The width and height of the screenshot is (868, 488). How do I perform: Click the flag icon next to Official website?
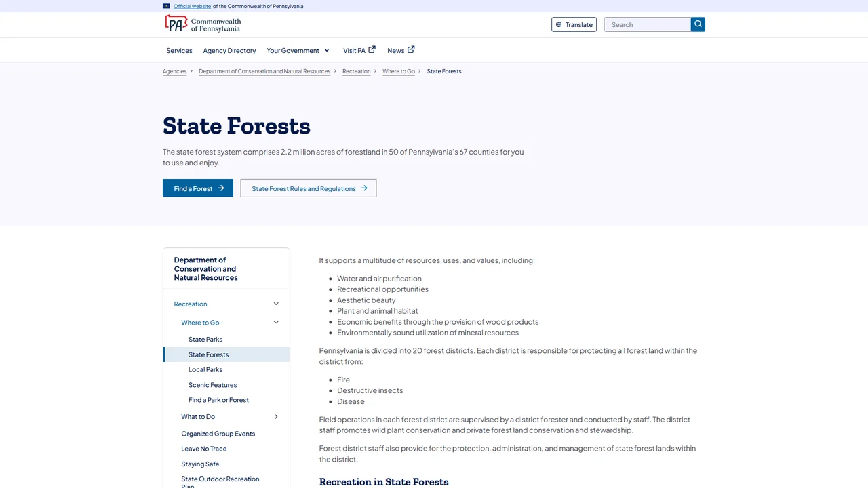(166, 6)
